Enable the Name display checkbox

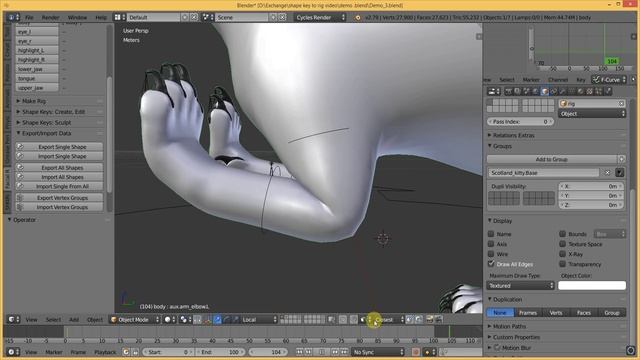(491, 234)
